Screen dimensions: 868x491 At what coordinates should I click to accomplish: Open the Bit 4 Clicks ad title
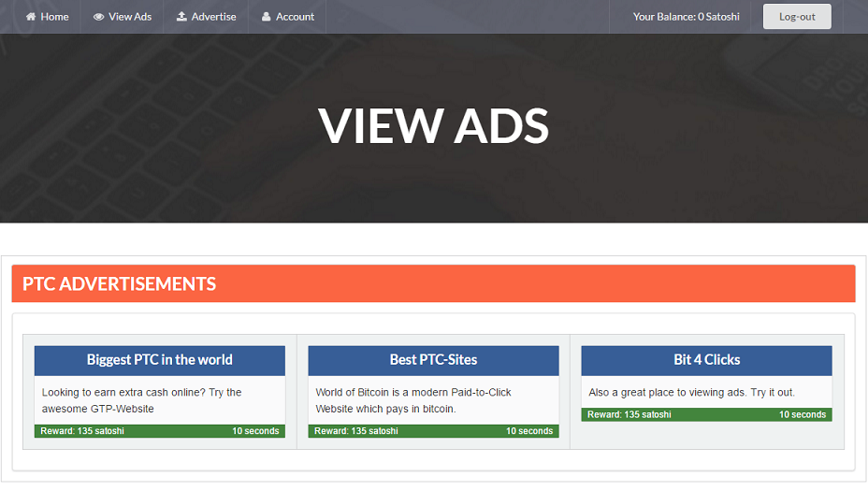coord(706,360)
